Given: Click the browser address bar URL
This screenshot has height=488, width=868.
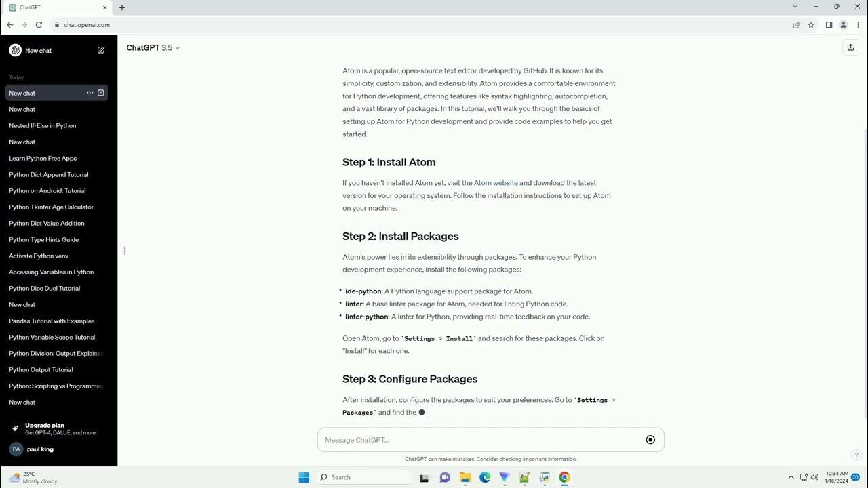Looking at the screenshot, I should [x=87, y=25].
